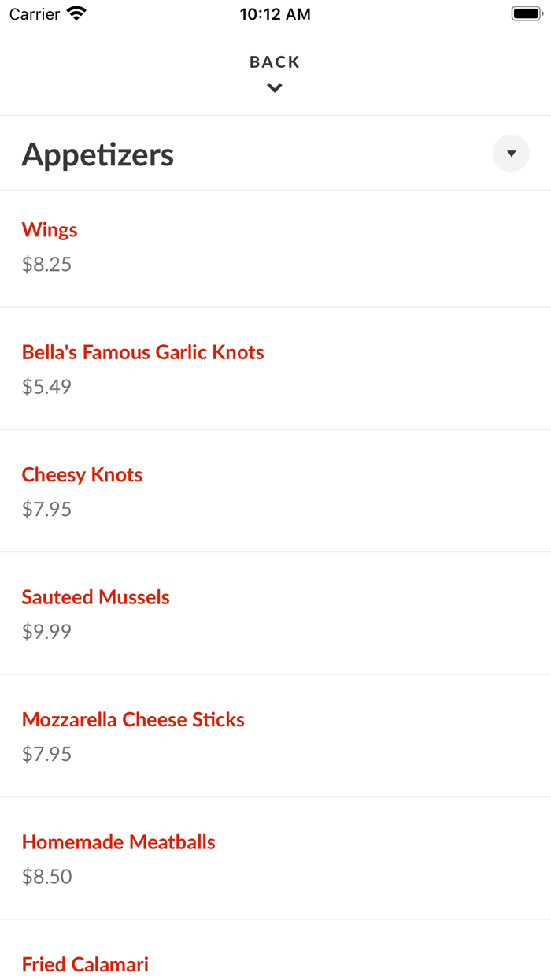Screen dimensions: 551x980
Task: Select Cheesy Knots
Action: tap(82, 474)
